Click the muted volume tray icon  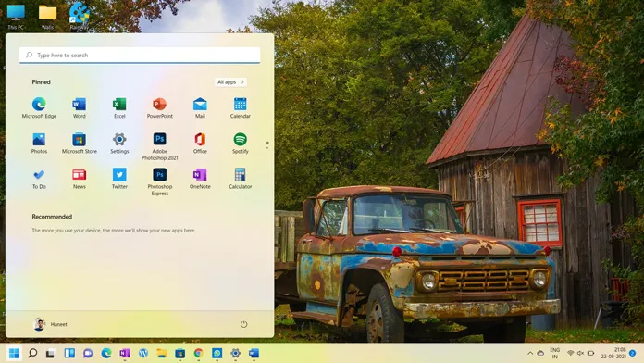click(580, 353)
